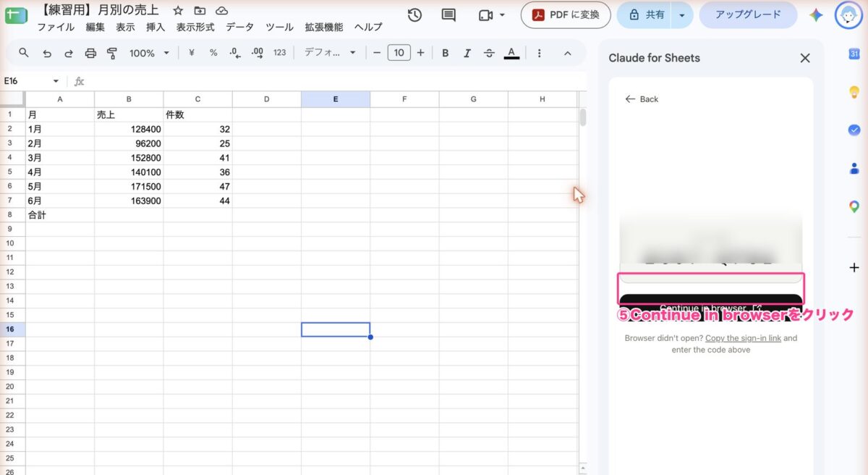Print the spreadsheet
Viewport: 868px width, 475px height.
(90, 53)
